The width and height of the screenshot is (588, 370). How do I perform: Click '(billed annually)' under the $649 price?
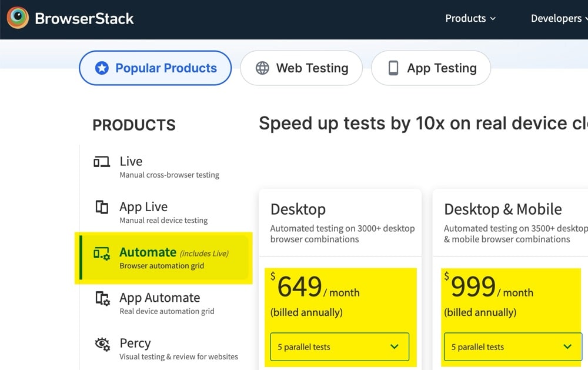click(x=306, y=312)
